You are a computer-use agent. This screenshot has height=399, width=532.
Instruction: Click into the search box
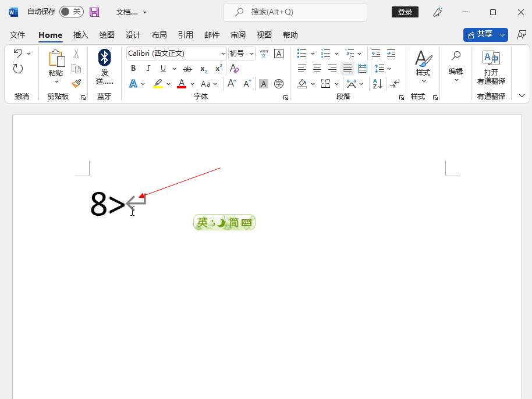click(295, 12)
